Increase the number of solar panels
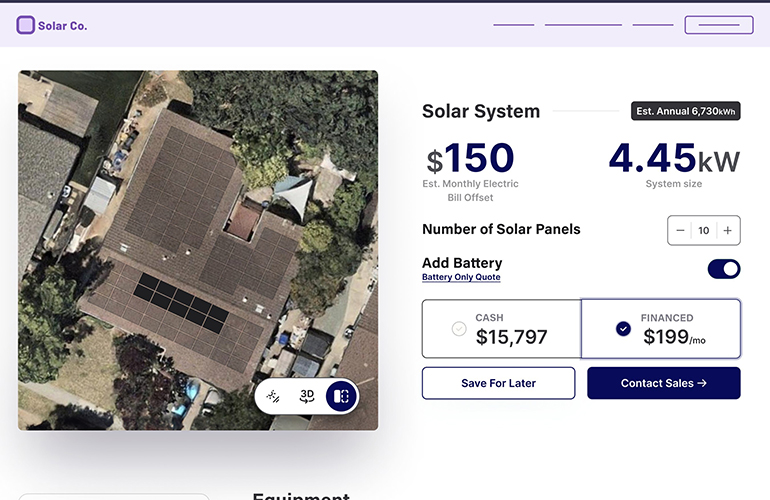 coord(727,230)
